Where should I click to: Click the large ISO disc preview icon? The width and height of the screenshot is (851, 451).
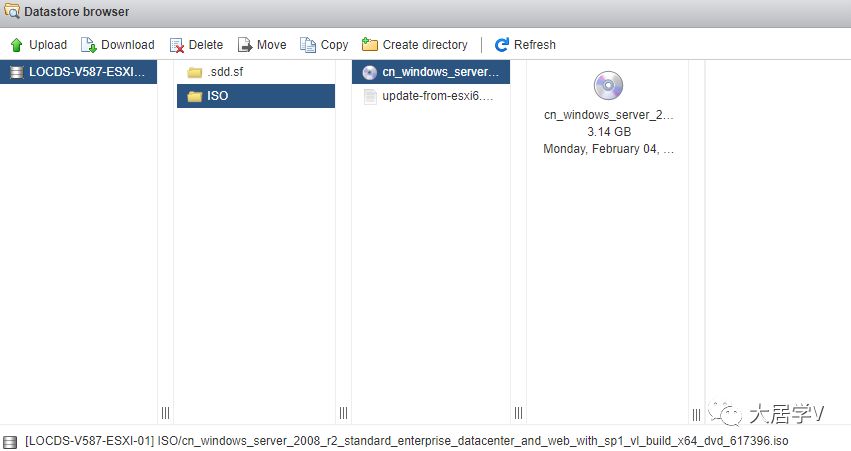click(608, 86)
